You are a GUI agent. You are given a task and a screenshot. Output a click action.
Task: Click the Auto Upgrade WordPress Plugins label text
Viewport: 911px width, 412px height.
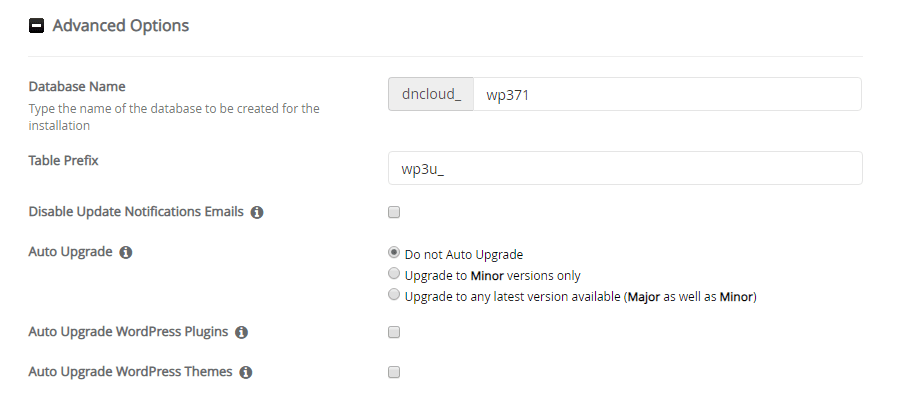coord(128,332)
